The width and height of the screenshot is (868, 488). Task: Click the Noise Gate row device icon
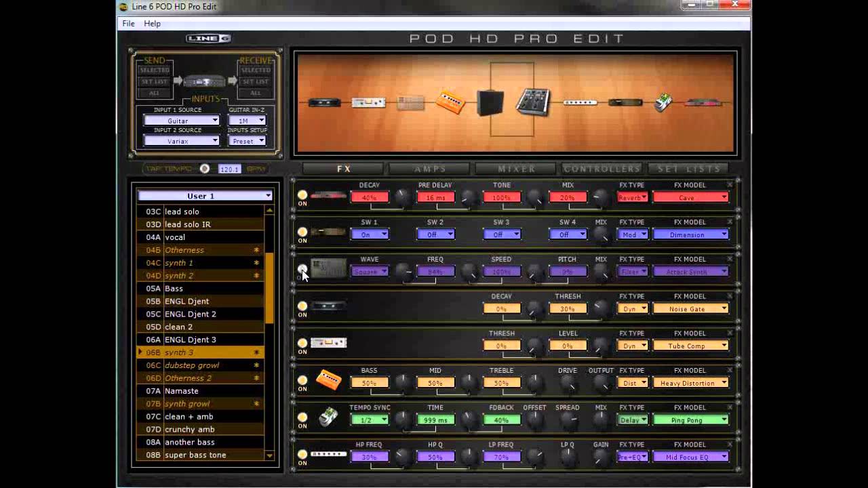tap(328, 306)
